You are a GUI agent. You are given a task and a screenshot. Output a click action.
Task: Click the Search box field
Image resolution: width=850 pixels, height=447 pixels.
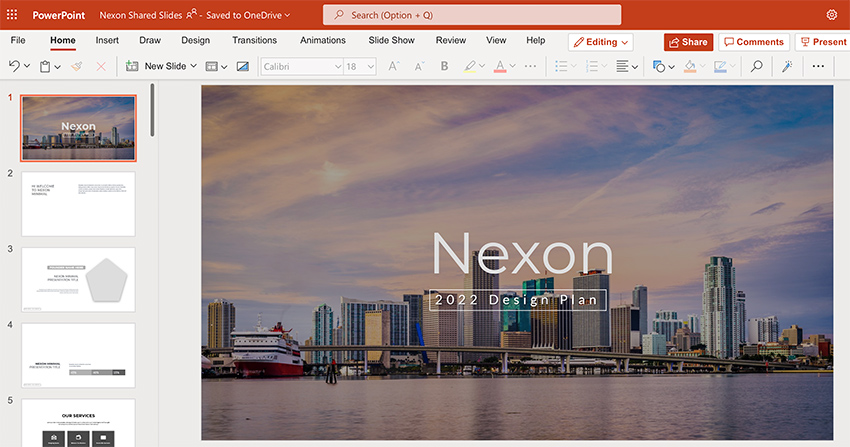(x=472, y=15)
